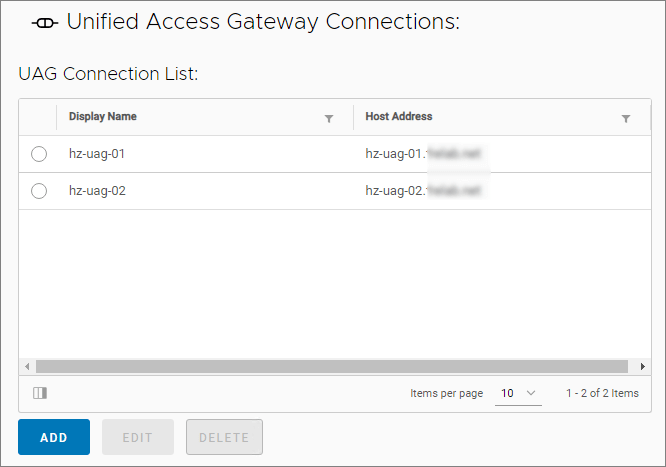Screen dimensions: 666x467
Task: Select the hz-uag-01 radio button
Action: [x=39, y=154]
